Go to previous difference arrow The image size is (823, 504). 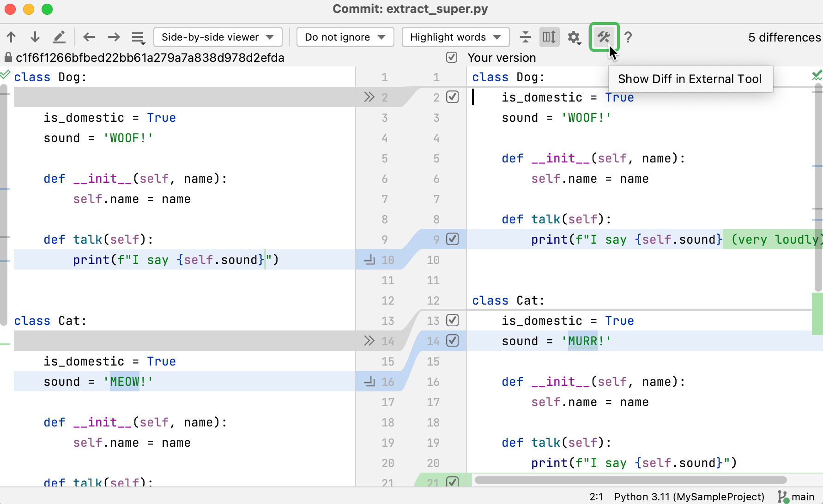[12, 37]
